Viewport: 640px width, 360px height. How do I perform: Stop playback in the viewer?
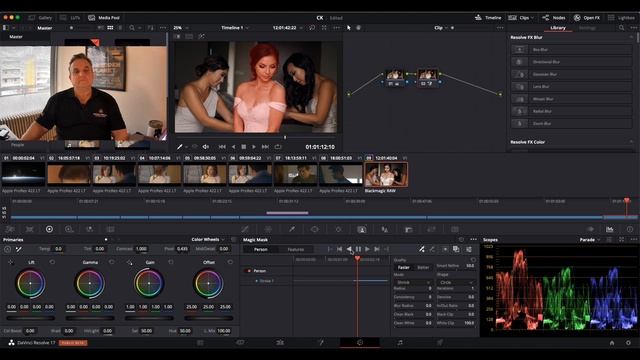click(243, 147)
